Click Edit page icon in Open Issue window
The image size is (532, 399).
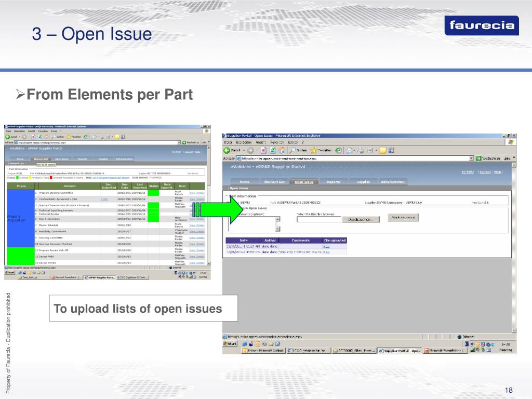pyautogui.click(x=370, y=150)
